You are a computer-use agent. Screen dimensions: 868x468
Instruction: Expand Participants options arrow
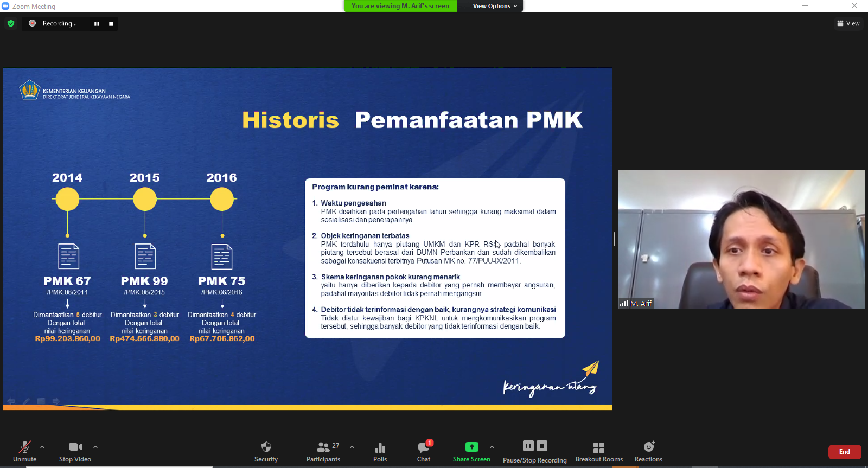click(x=352, y=447)
